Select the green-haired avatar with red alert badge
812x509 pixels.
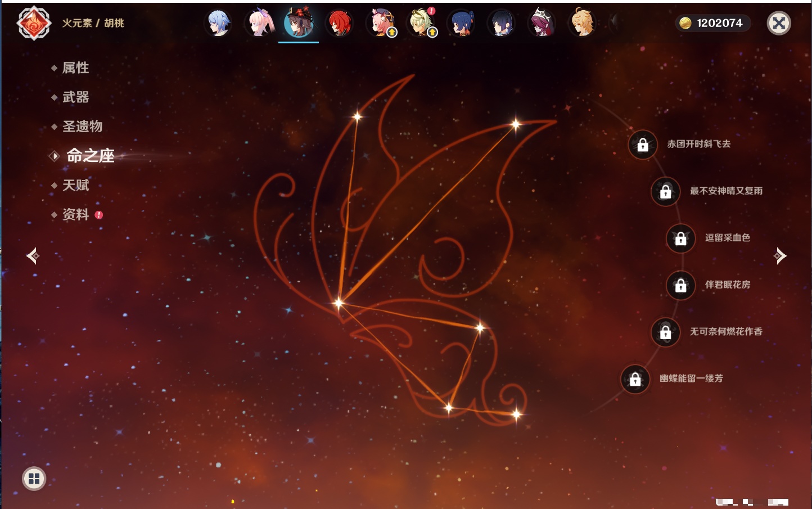click(x=421, y=24)
